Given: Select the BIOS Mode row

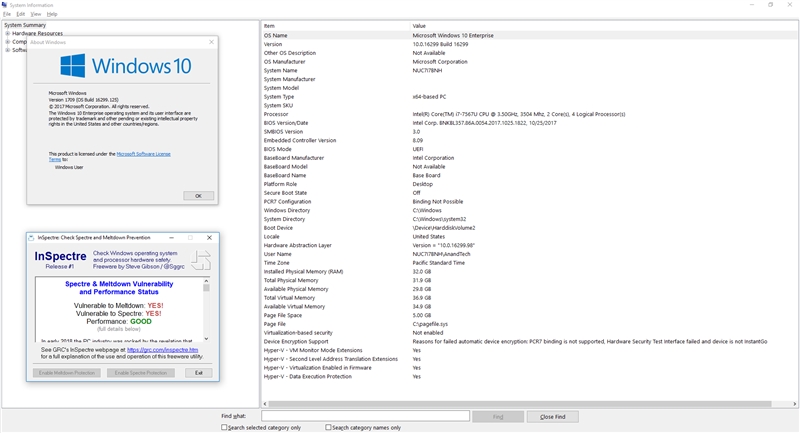Looking at the screenshot, I should pos(530,149).
